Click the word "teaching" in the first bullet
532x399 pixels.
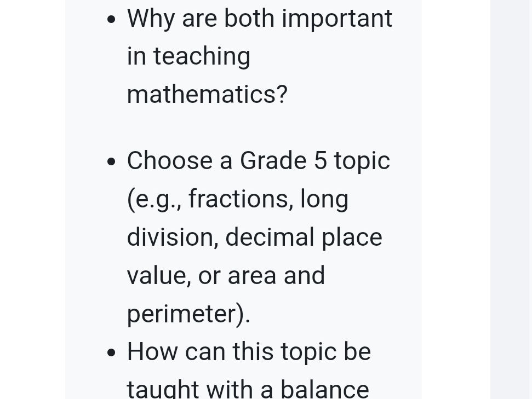tap(202, 56)
